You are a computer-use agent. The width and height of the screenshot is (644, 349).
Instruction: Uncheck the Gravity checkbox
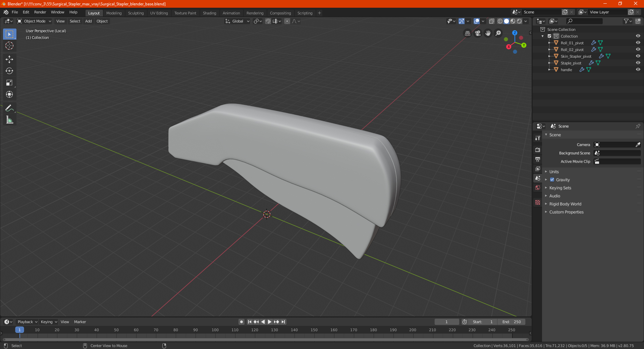tap(552, 180)
